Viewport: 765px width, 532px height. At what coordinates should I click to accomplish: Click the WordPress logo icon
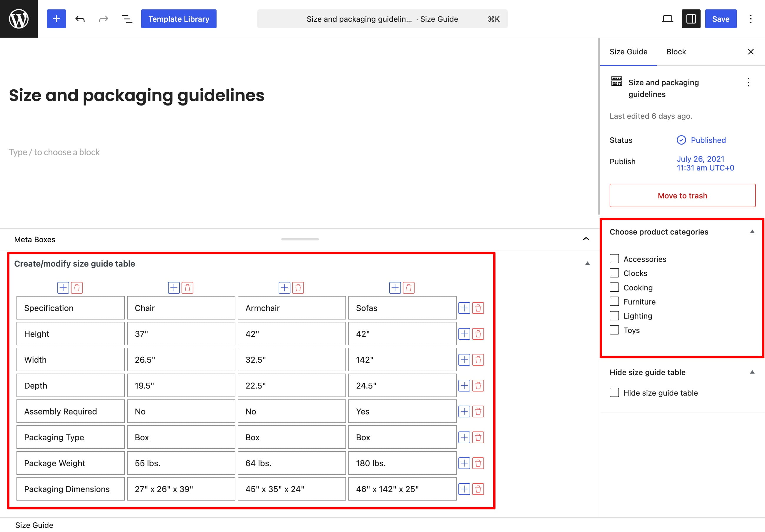tap(19, 19)
